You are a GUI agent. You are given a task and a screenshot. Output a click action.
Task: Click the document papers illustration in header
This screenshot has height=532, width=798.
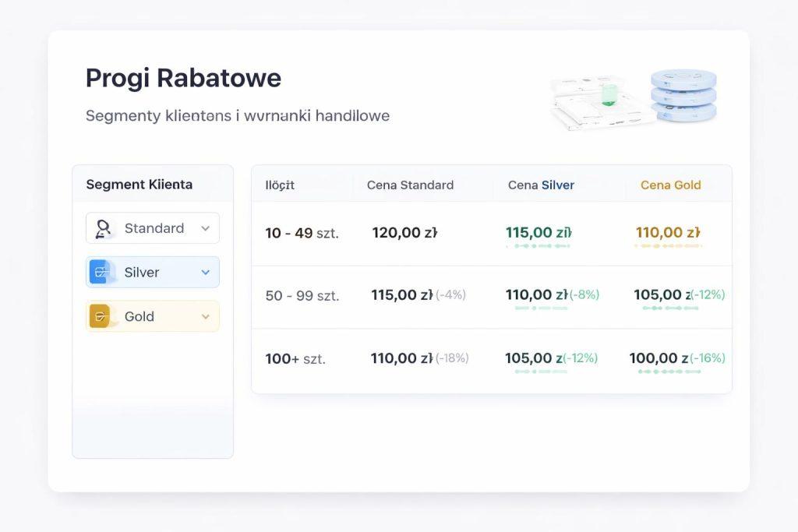click(596, 103)
